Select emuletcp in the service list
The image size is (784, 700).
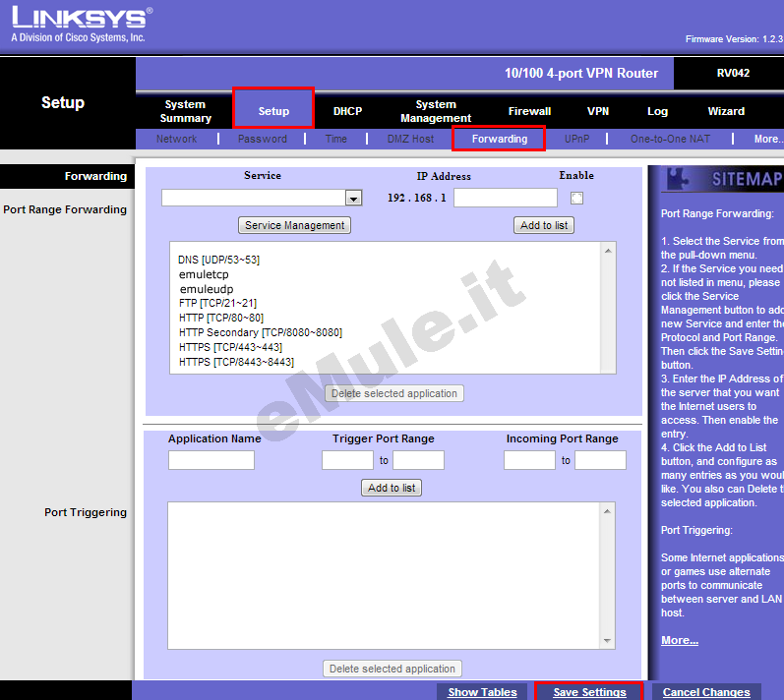tap(204, 274)
